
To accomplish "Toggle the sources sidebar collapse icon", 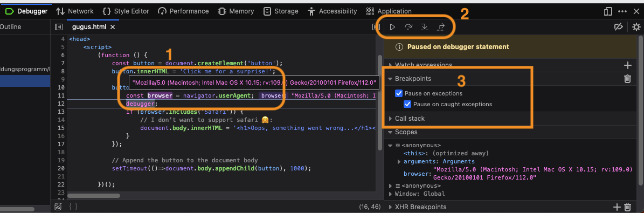I will 59,27.
